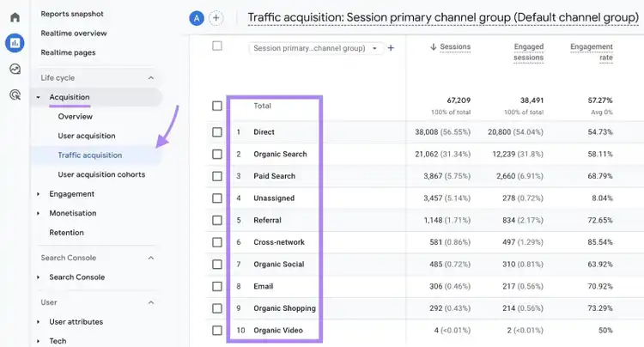This screenshot has height=347, width=644.
Task: Open User acquisition cohorts report
Action: click(101, 174)
